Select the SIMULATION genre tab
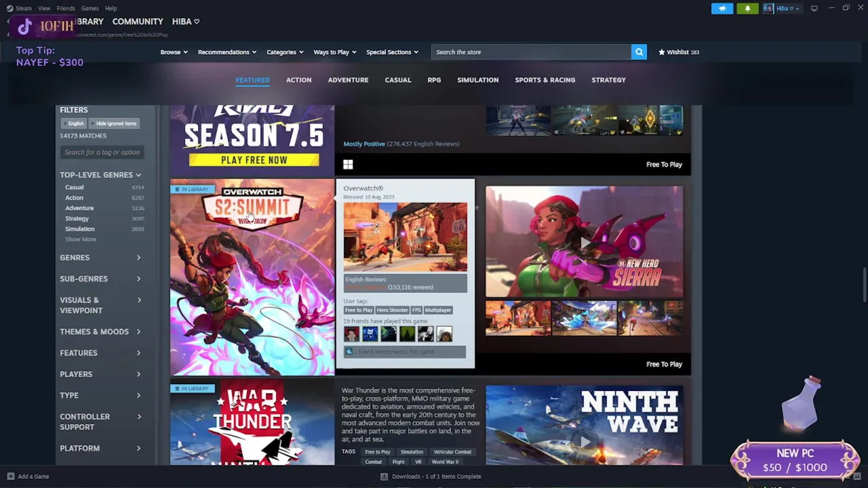Screen dimensions: 868x488 (x=477, y=80)
